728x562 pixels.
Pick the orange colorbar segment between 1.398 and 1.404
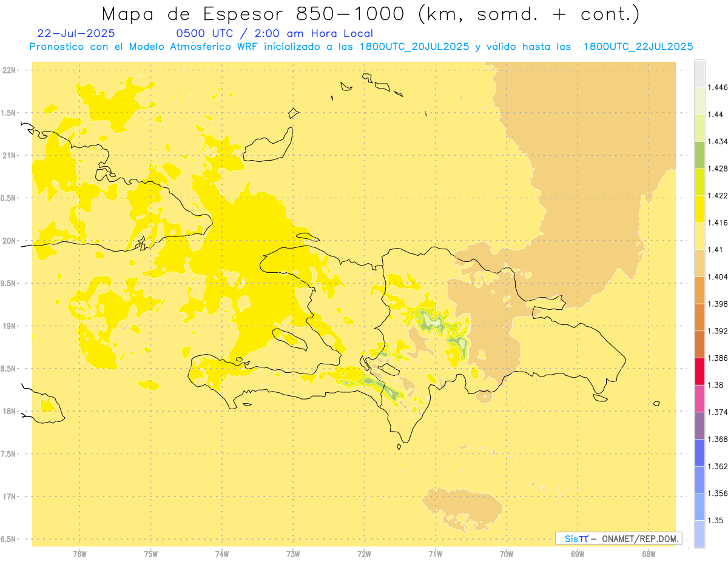pos(699,290)
